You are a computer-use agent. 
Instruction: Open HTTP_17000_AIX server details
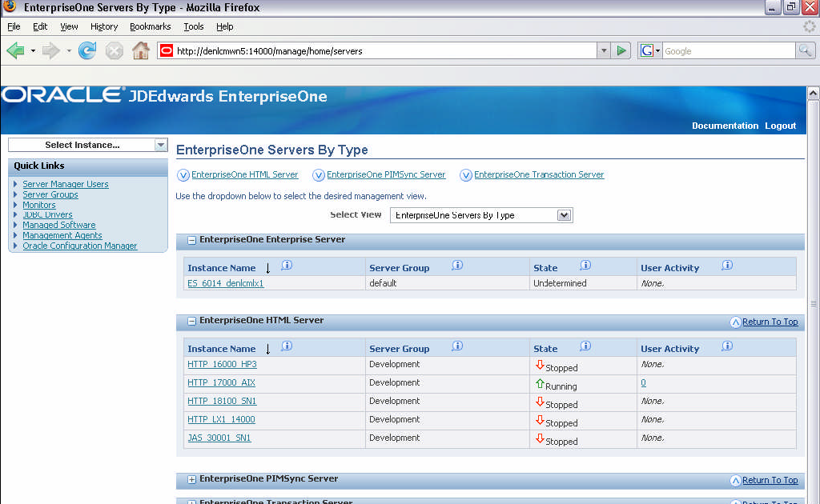221,382
